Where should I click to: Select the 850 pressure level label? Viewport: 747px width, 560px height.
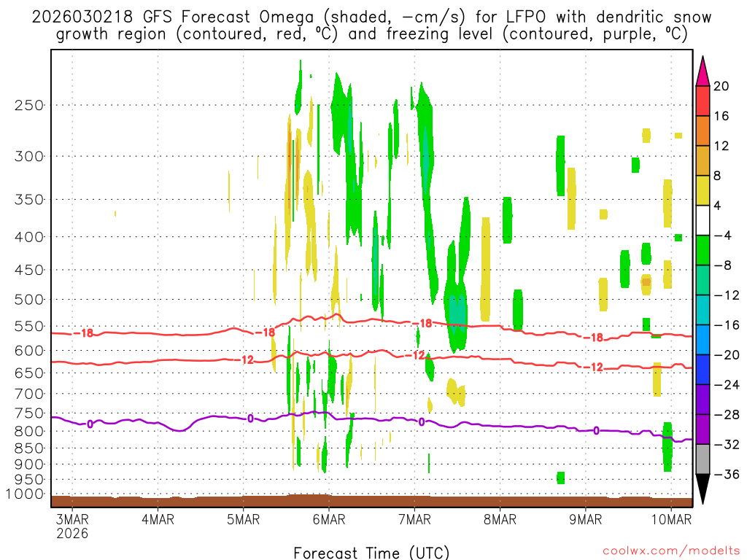[x=29, y=448]
